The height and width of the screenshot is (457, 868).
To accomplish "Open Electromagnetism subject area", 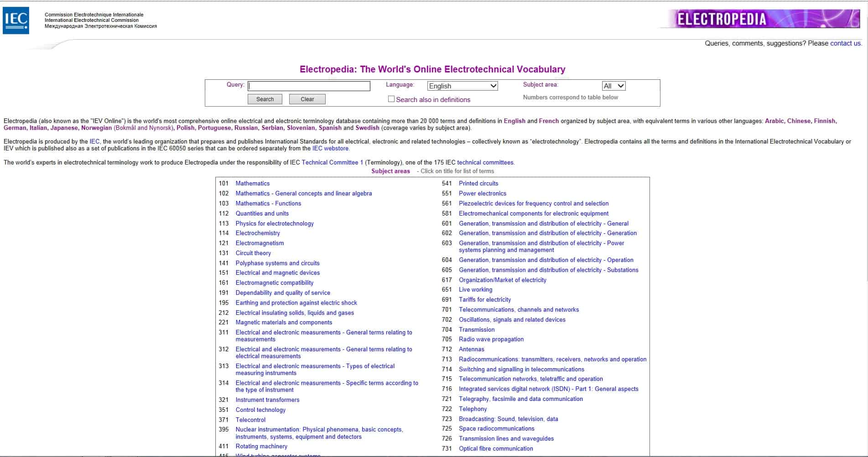I will [x=260, y=243].
